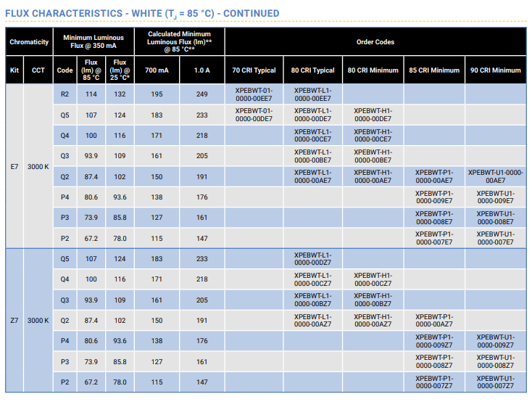Viewport: 532px width, 407px height.
Task: Select order code XPEBWT-L1-0000-00AZ7
Action: pyautogui.click(x=313, y=321)
